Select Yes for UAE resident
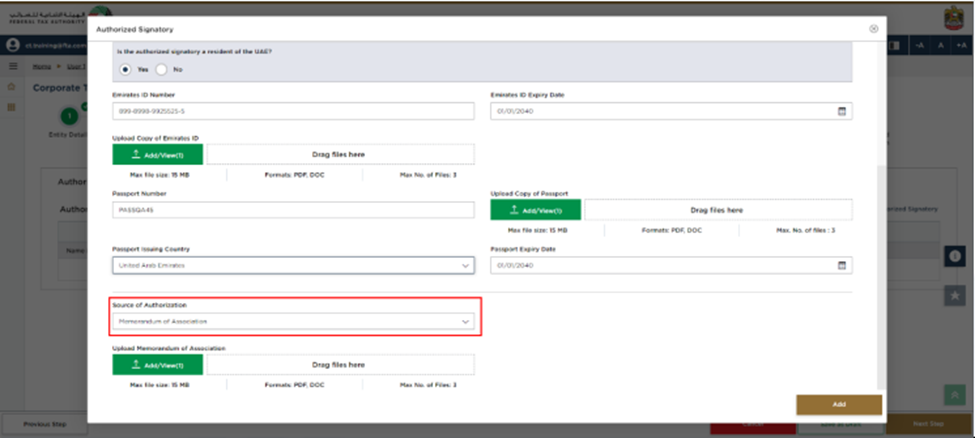The width and height of the screenshot is (975, 438). [x=126, y=69]
